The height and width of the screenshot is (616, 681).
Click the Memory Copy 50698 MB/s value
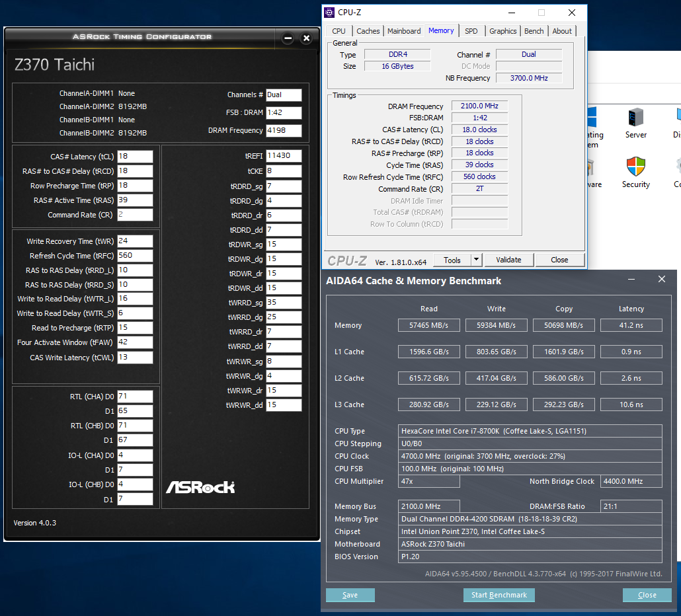coord(563,325)
